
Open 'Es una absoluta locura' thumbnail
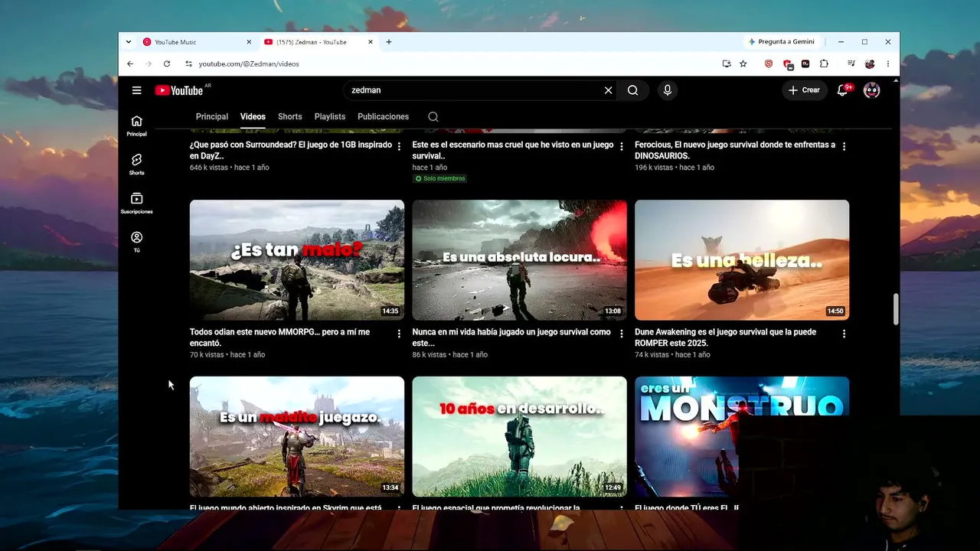520,260
